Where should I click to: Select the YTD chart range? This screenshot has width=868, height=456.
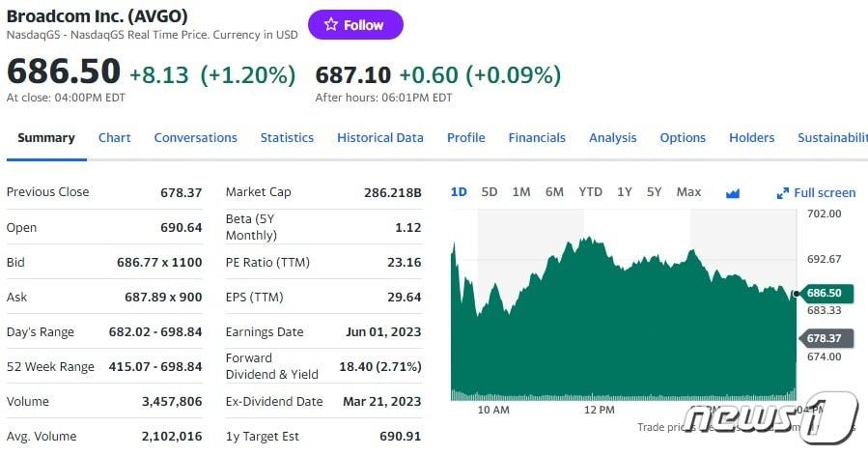[x=590, y=191]
